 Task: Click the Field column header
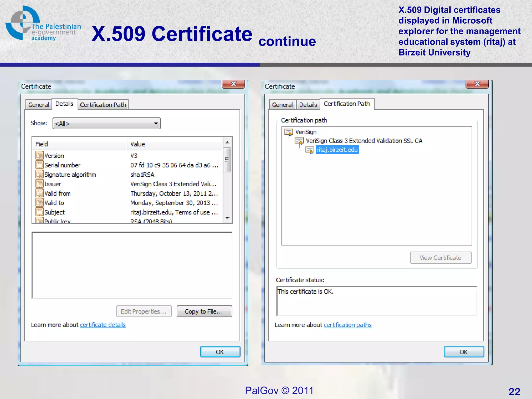point(80,144)
